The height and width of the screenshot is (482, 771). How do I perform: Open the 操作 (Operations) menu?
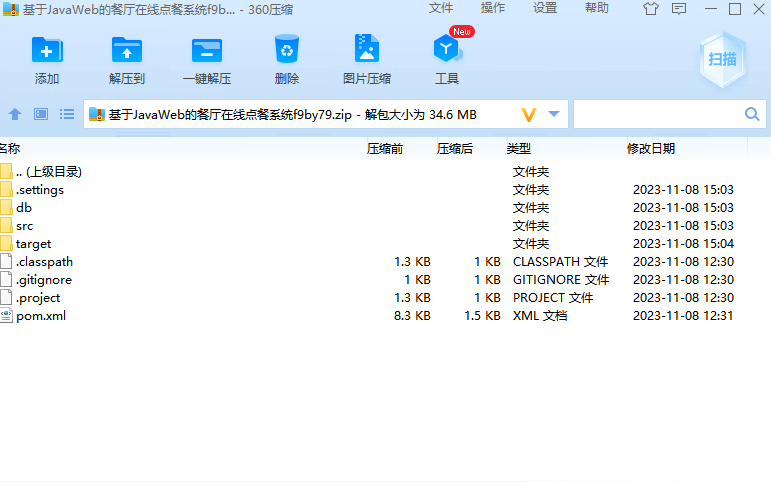(493, 8)
